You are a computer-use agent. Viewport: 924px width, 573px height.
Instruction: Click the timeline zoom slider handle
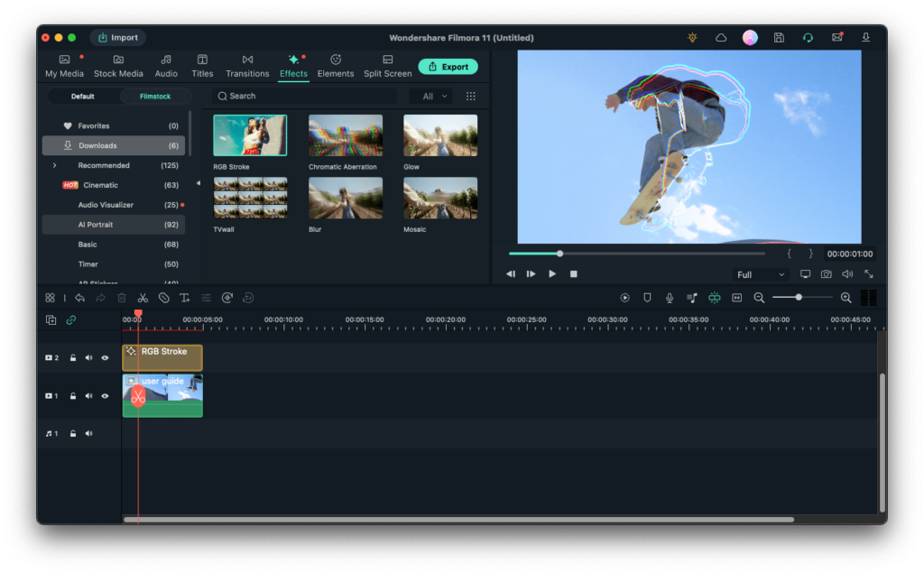pyautogui.click(x=799, y=298)
